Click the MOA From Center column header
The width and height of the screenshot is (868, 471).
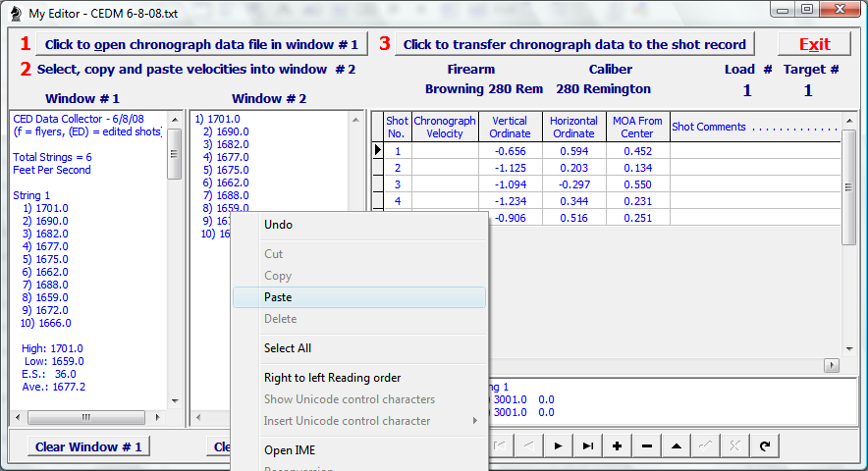(637, 127)
